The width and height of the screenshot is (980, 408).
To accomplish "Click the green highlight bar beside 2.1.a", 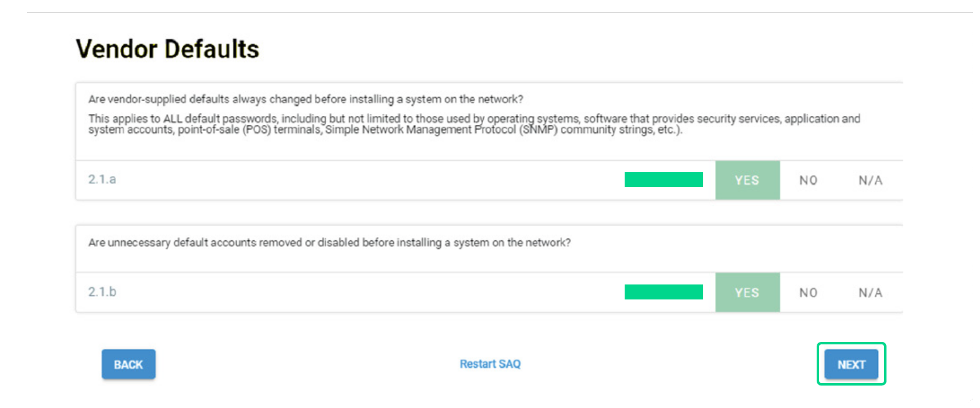I will point(663,179).
